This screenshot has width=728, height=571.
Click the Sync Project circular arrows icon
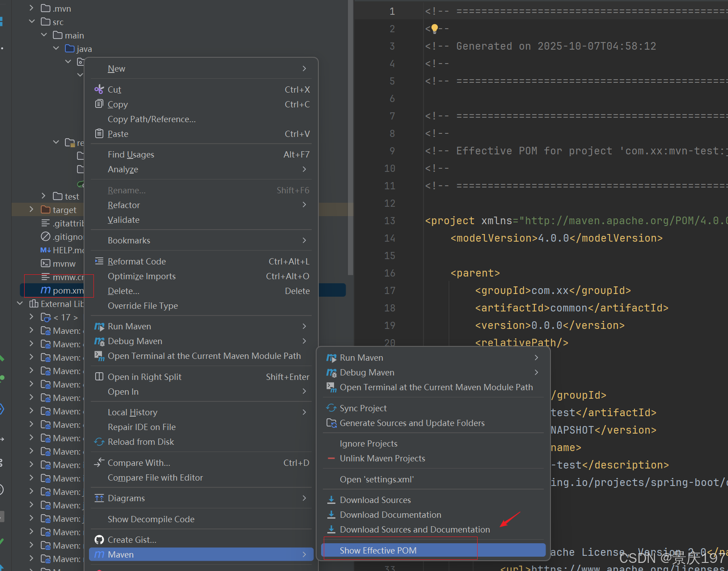click(x=331, y=408)
